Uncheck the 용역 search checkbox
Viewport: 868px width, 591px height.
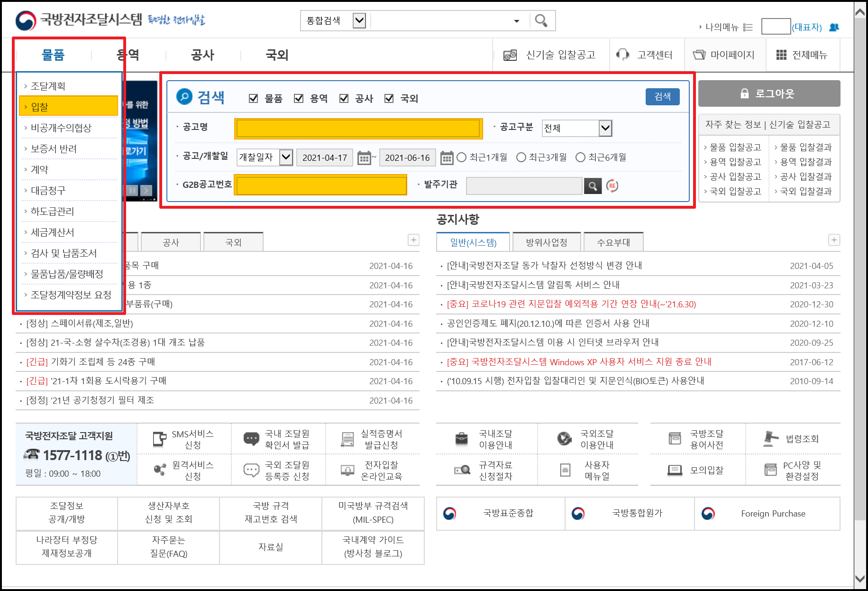(299, 98)
